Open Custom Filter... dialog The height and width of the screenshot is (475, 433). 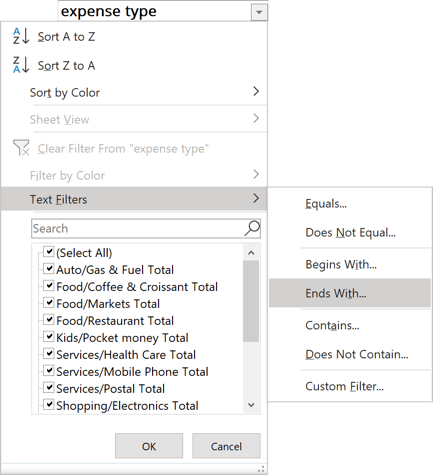(350, 386)
